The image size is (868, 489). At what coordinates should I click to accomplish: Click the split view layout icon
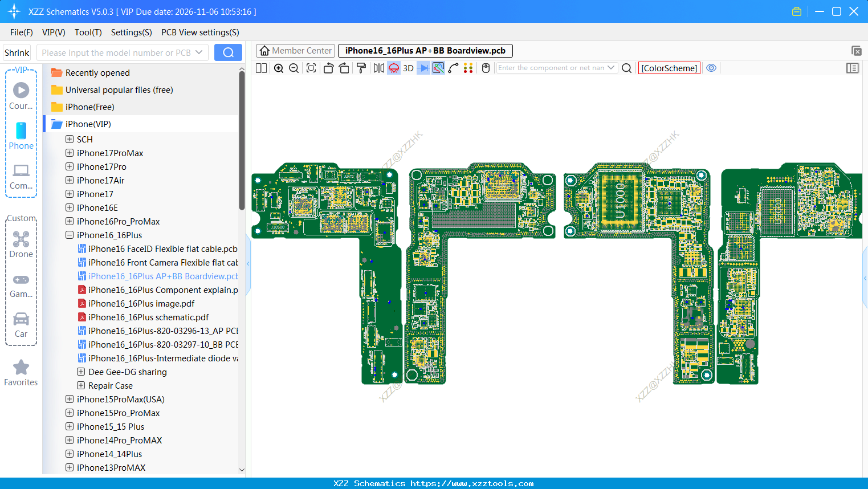[x=261, y=68]
